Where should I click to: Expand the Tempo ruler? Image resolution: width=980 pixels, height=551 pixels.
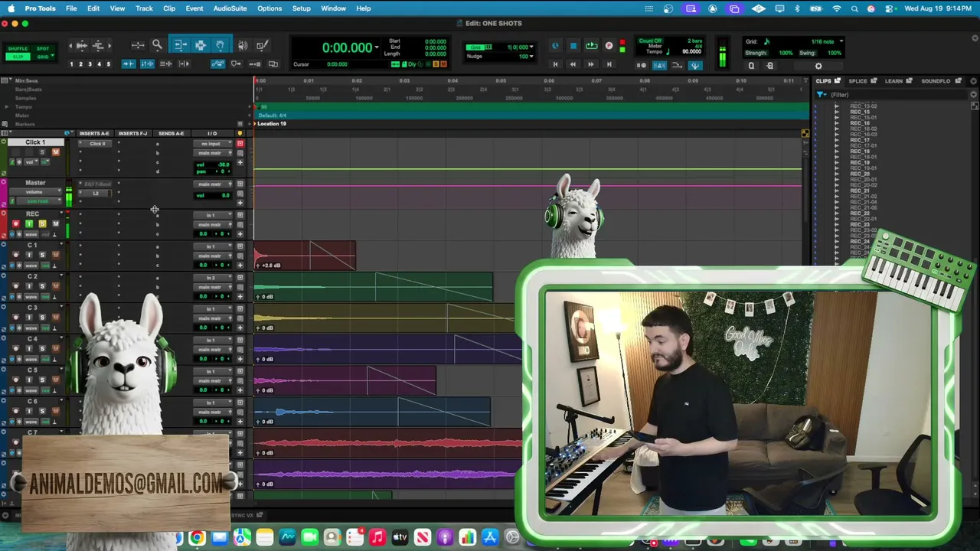point(7,106)
